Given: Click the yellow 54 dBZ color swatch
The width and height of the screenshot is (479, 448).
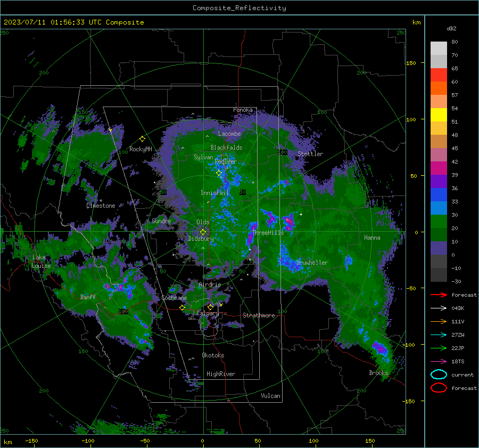Looking at the screenshot, I should pyautogui.click(x=439, y=115).
